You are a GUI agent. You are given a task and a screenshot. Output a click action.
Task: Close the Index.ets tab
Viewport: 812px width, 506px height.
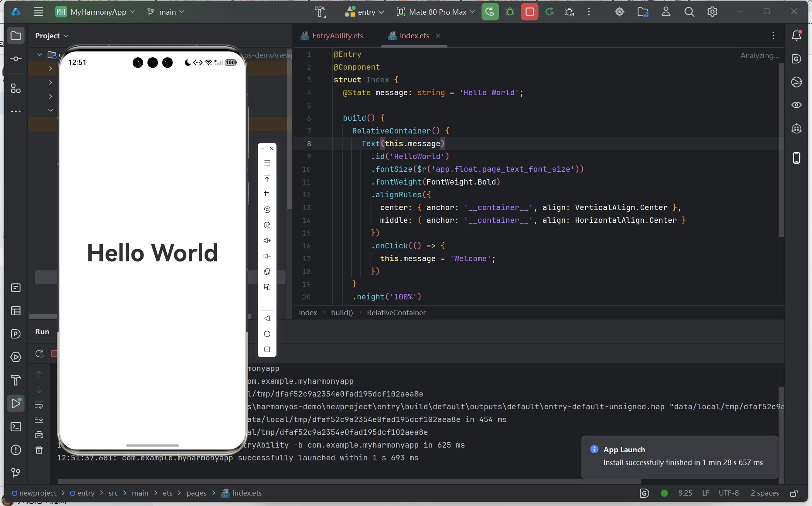438,36
